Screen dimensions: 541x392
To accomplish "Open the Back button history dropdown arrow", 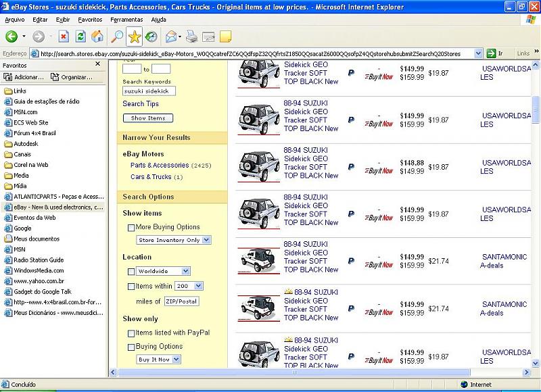I will pos(24,36).
